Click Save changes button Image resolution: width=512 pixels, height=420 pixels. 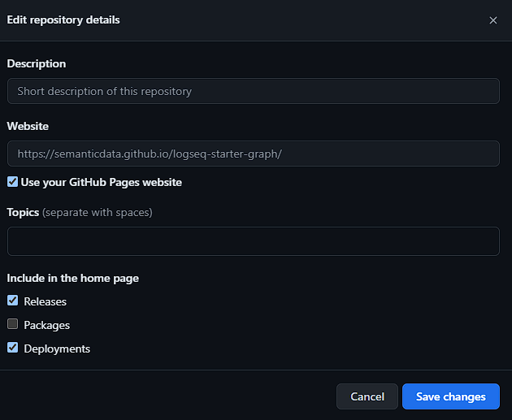point(451,396)
